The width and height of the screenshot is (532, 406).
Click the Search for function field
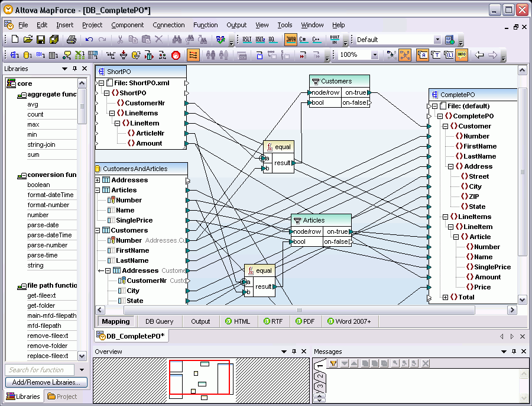point(40,370)
